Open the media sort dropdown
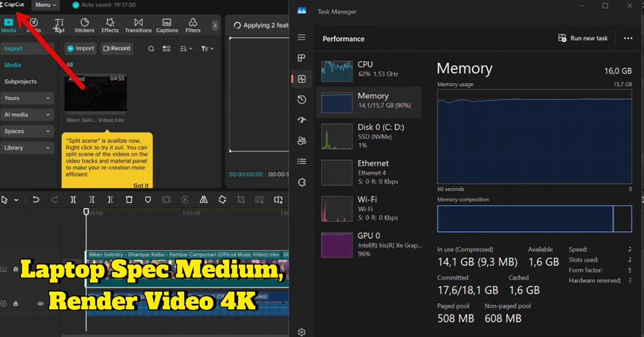Screen dimensions: 644x337 pyautogui.click(x=186, y=48)
